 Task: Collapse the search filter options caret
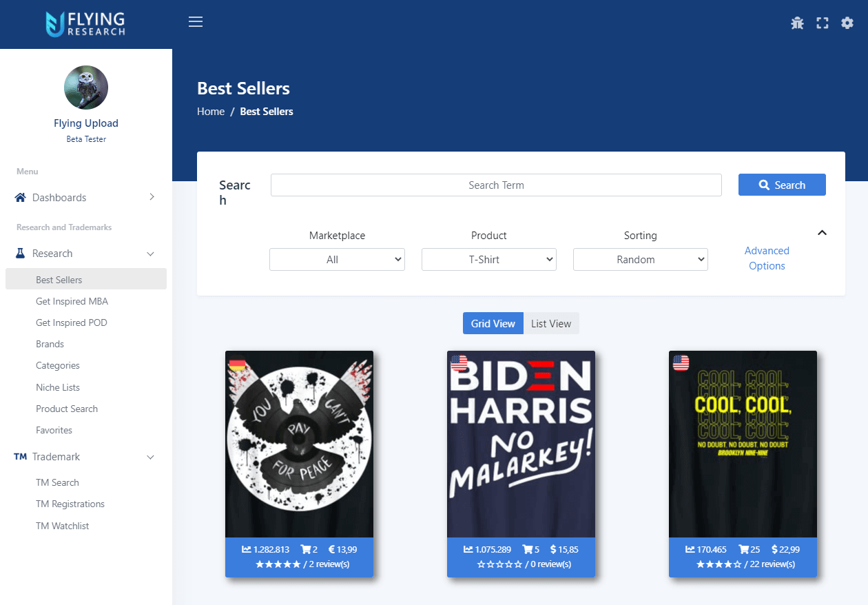(x=822, y=233)
